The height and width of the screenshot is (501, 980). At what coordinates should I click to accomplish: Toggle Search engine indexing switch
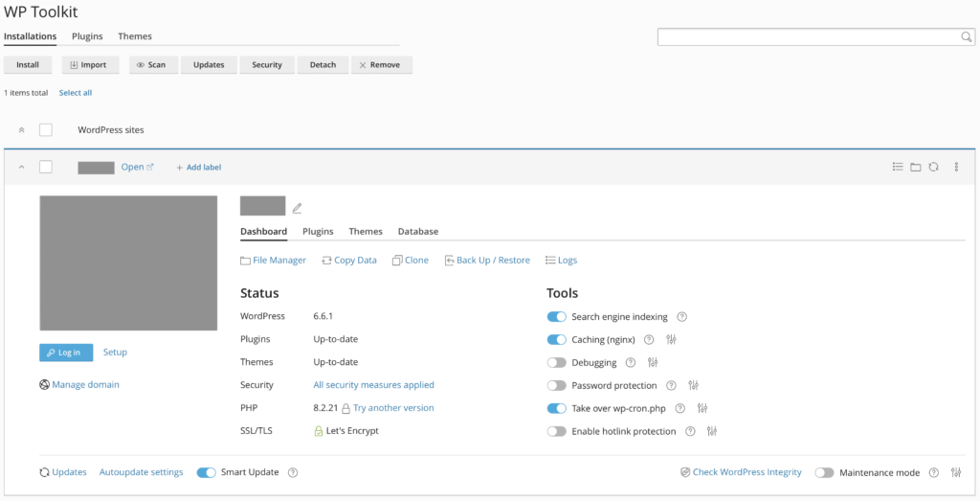coord(557,317)
